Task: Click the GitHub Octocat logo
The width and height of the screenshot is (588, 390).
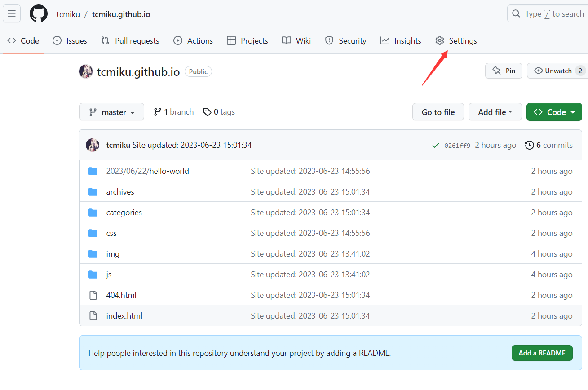Action: [39, 14]
